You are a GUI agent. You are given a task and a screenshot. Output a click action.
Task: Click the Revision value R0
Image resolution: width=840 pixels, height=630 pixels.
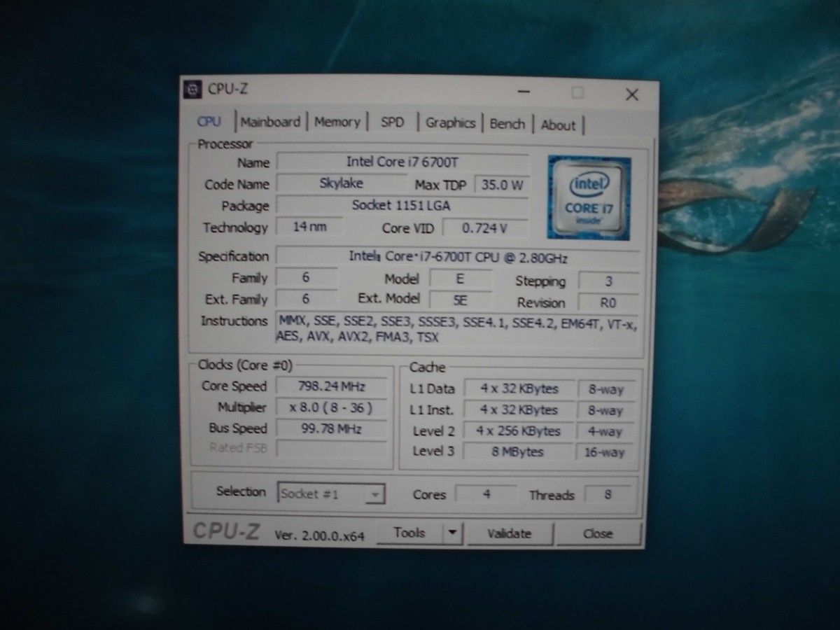pos(608,303)
